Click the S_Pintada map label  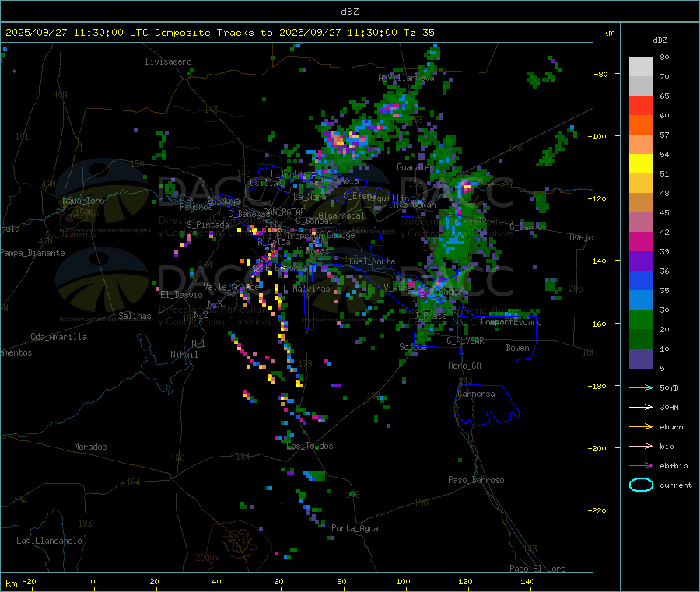point(208,225)
